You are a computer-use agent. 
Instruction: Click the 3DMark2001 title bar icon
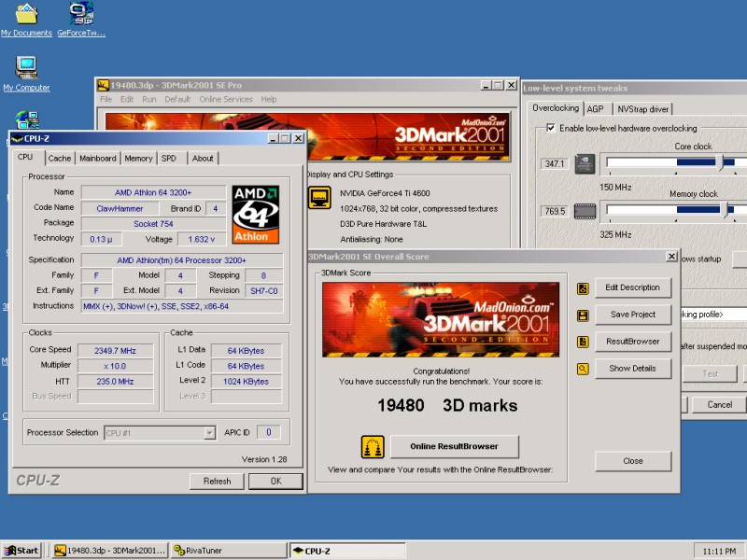[x=103, y=85]
